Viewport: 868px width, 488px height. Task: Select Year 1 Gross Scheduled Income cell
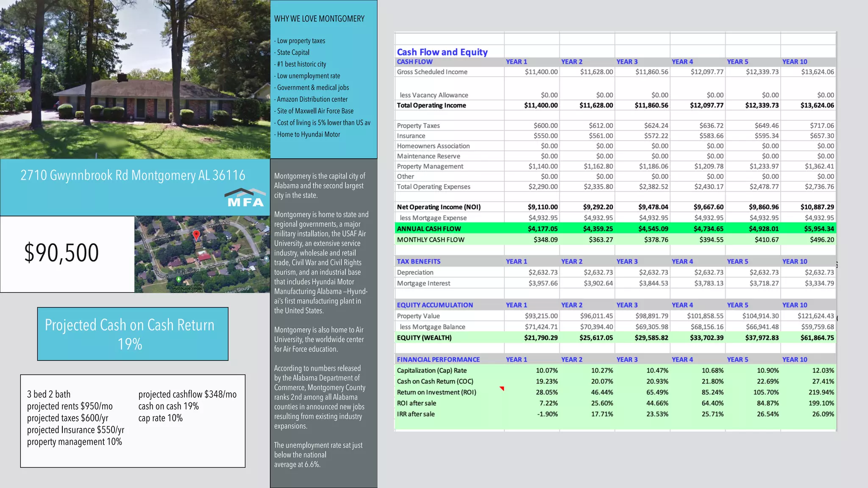[541, 72]
